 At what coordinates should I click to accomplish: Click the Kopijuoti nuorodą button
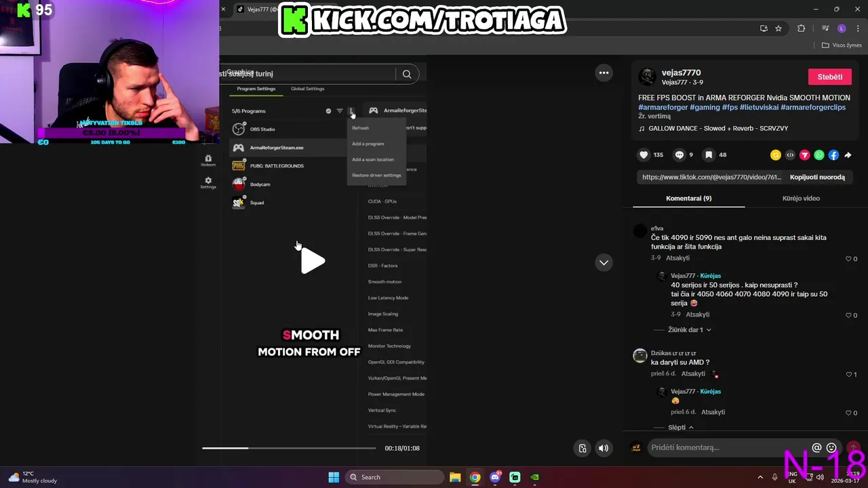tap(817, 177)
